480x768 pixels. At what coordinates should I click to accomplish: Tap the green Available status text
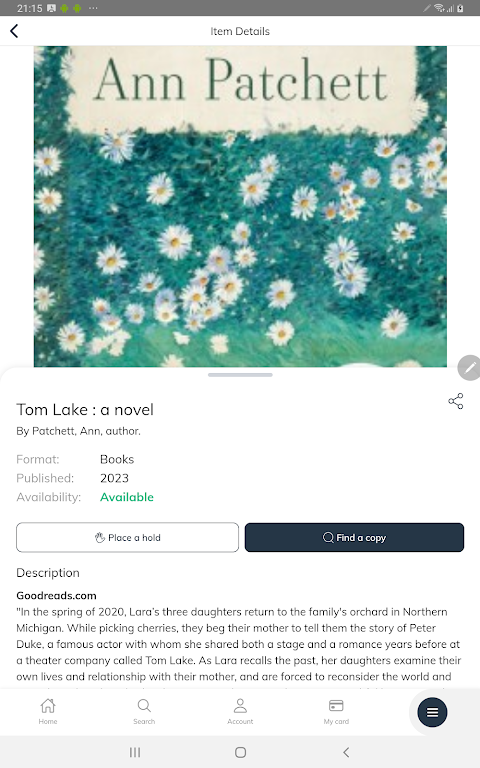[x=127, y=497]
